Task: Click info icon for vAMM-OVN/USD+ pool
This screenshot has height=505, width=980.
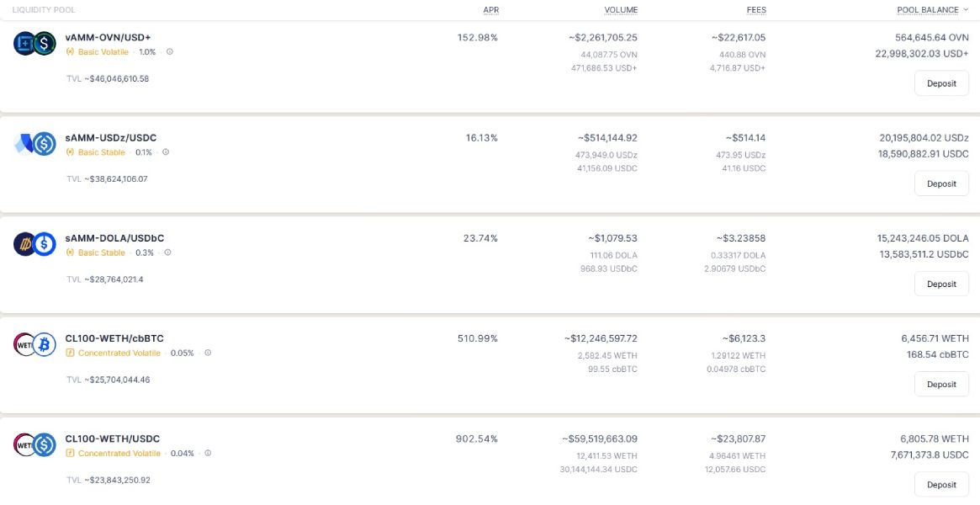Action: pyautogui.click(x=170, y=52)
